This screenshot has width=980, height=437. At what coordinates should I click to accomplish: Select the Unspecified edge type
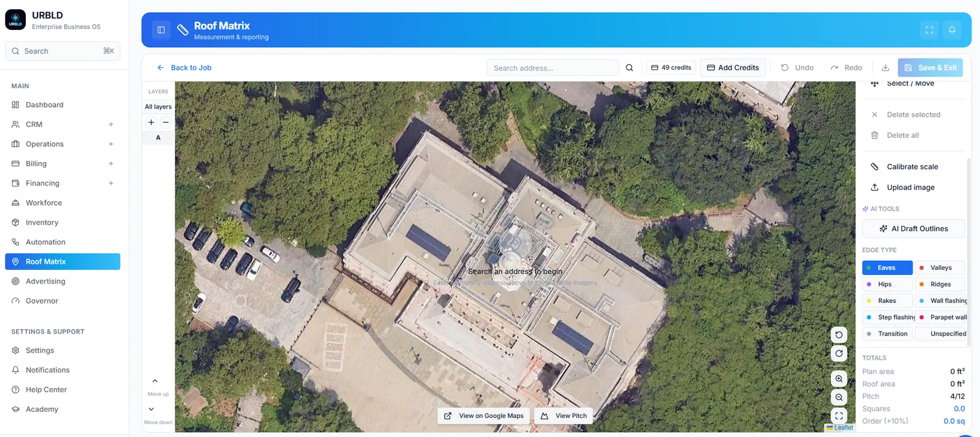click(x=941, y=334)
